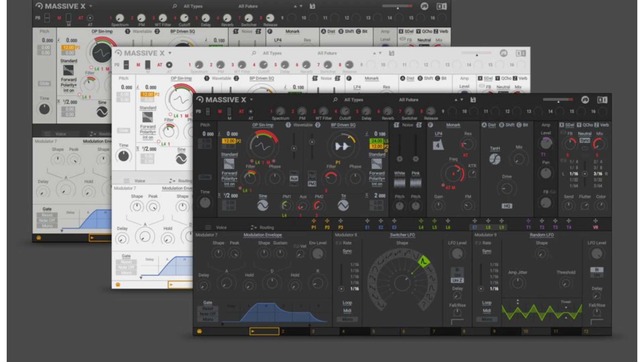Open MASSIVE X menu arrow in front window
Image resolution: width=644 pixels, height=362 pixels.
[x=251, y=100]
